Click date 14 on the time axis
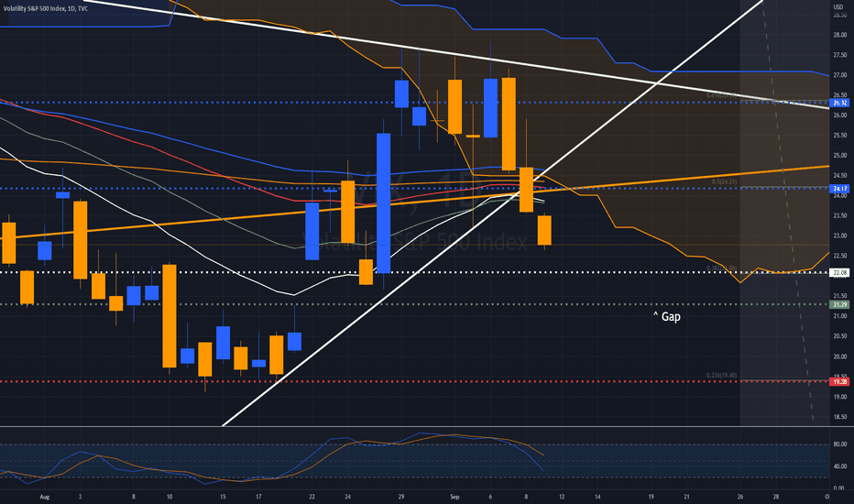The height and width of the screenshot is (504, 854). pos(597,497)
